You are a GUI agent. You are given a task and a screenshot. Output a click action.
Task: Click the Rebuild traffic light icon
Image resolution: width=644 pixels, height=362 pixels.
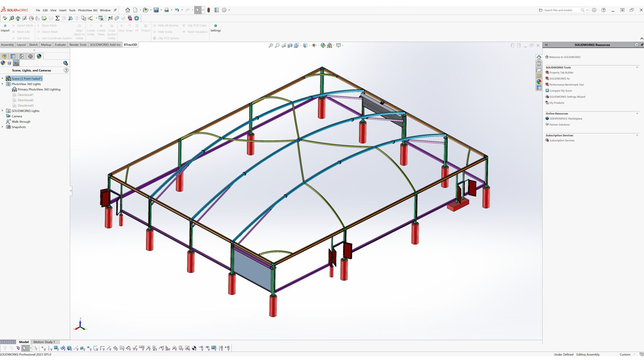tap(209, 10)
